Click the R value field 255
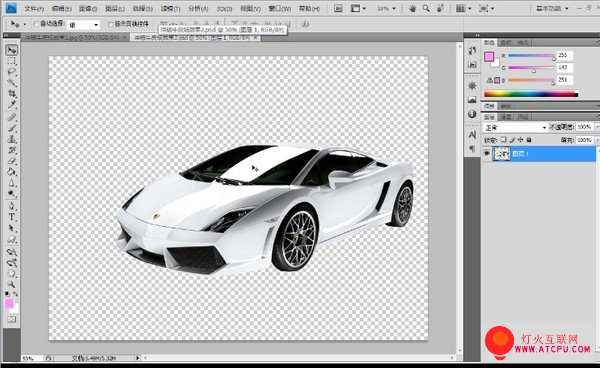Viewport: 600px width, 368px height. pos(565,55)
